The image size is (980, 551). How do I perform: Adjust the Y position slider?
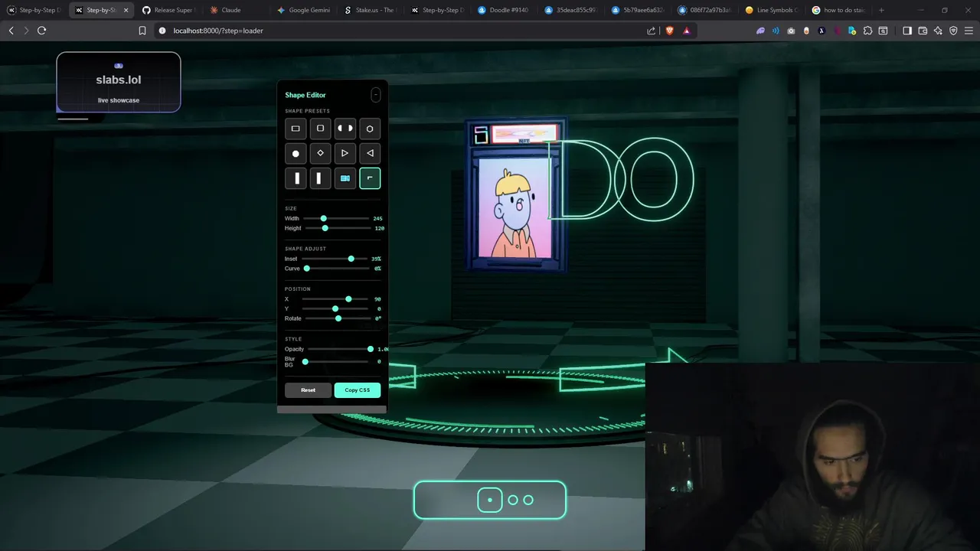(x=335, y=308)
